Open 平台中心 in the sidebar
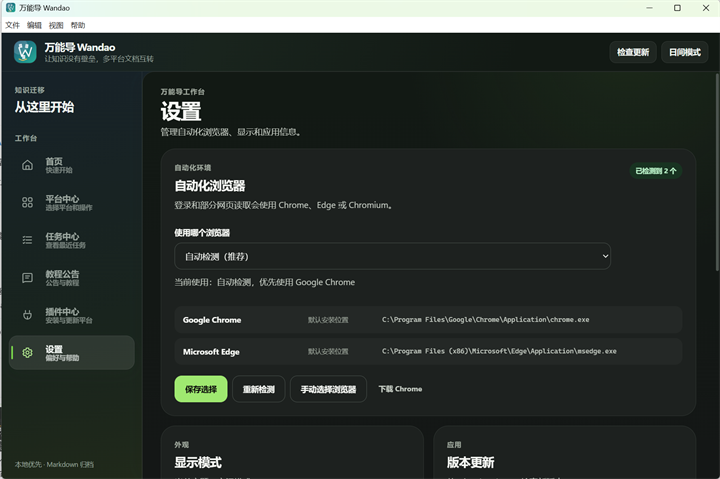This screenshot has width=720, height=479. click(x=72, y=203)
